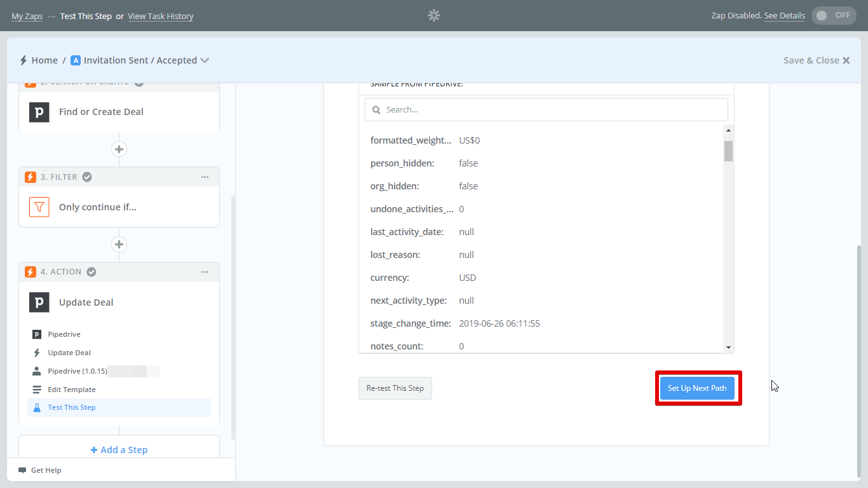Select the Update Deal step header
868x488 pixels.
119,302
